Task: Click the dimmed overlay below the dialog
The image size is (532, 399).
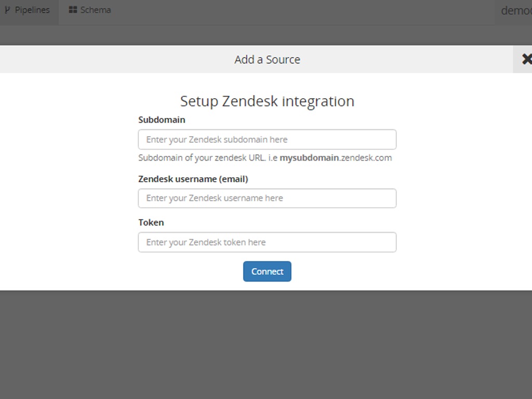Action: tap(266, 343)
